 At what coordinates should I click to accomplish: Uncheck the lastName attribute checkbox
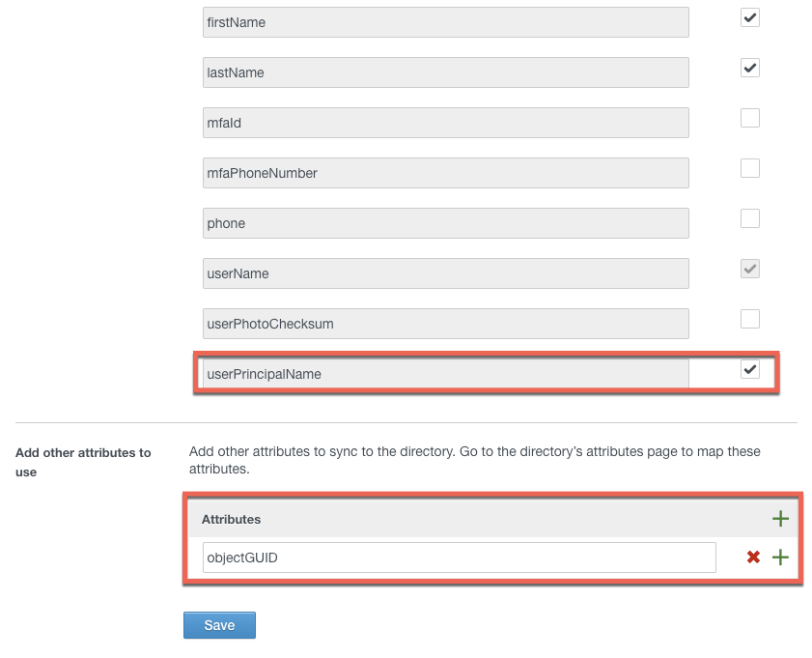pyautogui.click(x=750, y=68)
